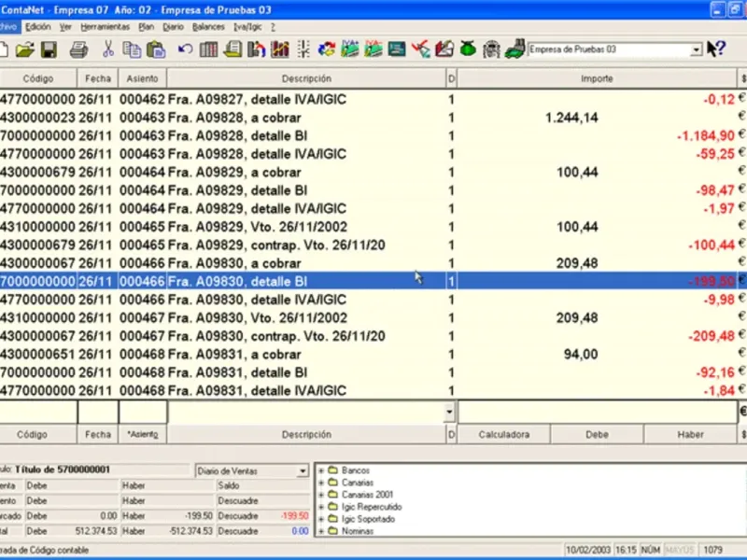This screenshot has width=747, height=560.
Task: Expand the Bancos tree folder
Action: tap(322, 470)
